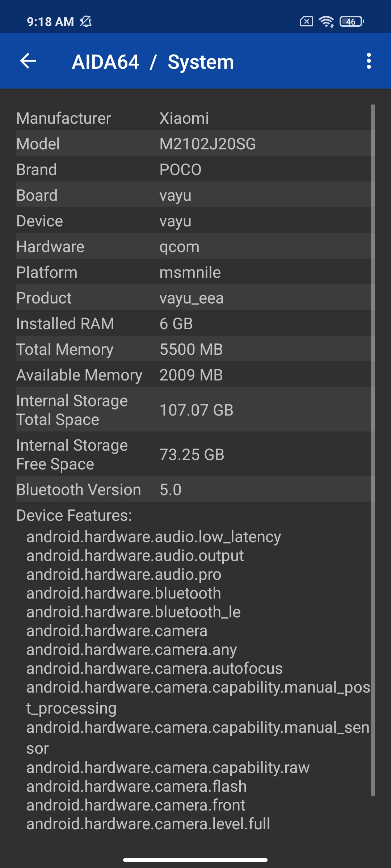Select the Model M2102J20SG row
Screen dimensions: 391x868
pos(193,144)
